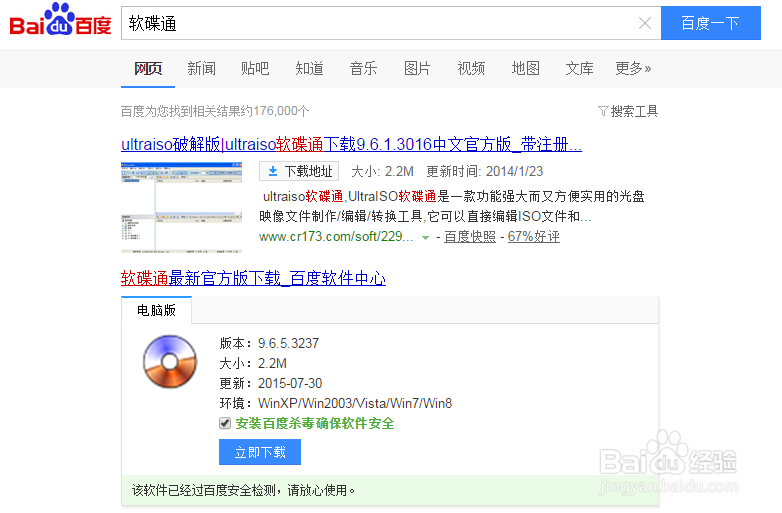Click the 大小: 2.2M text in software card
The width and height of the screenshot is (782, 513).
[253, 363]
